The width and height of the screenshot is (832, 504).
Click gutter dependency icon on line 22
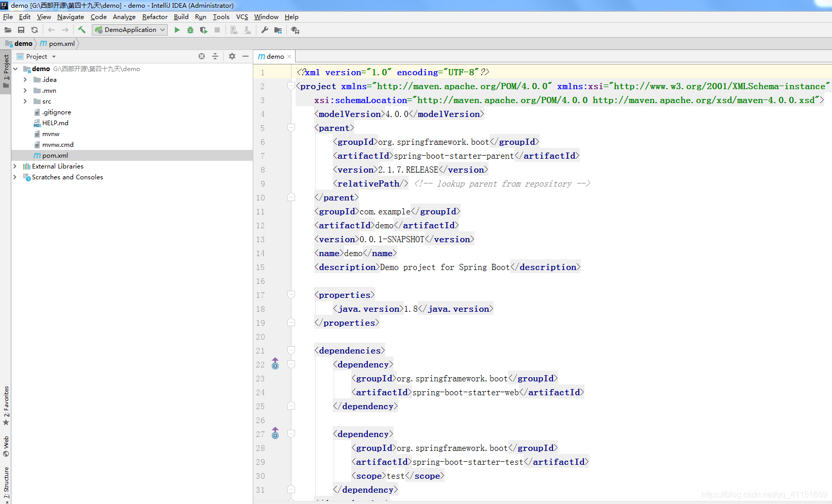click(275, 364)
